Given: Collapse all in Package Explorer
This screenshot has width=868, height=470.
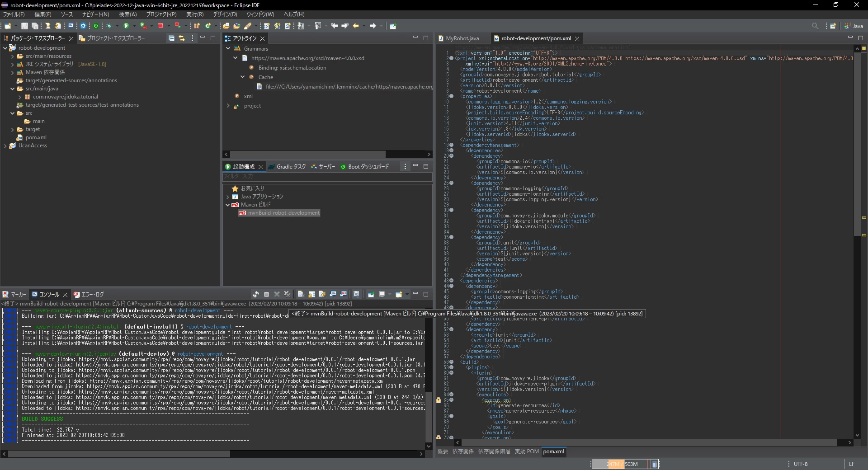Looking at the screenshot, I should 171,38.
